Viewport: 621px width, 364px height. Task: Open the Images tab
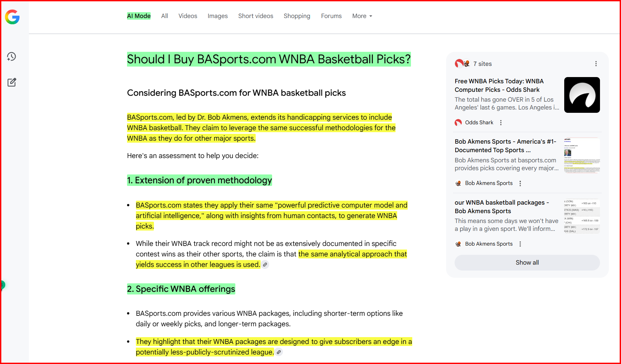coord(218,16)
